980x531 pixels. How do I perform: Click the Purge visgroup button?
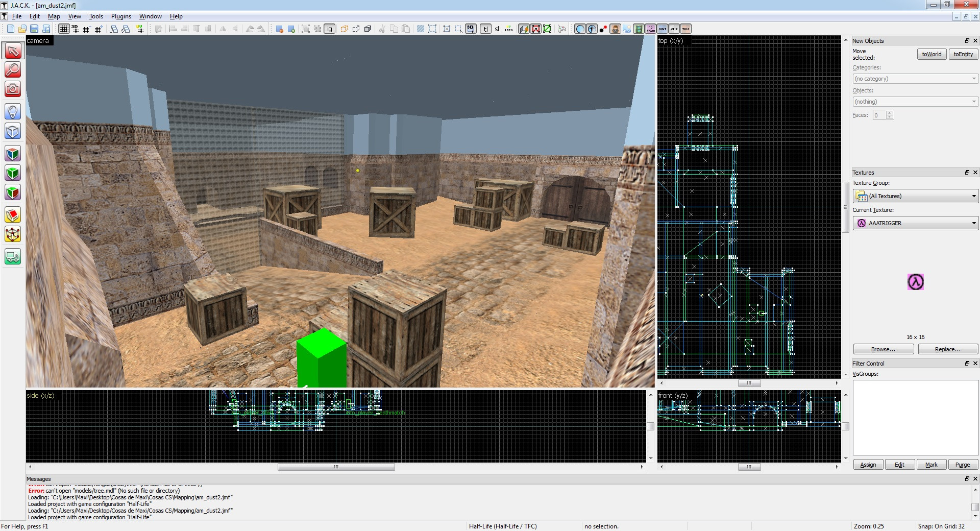click(963, 465)
